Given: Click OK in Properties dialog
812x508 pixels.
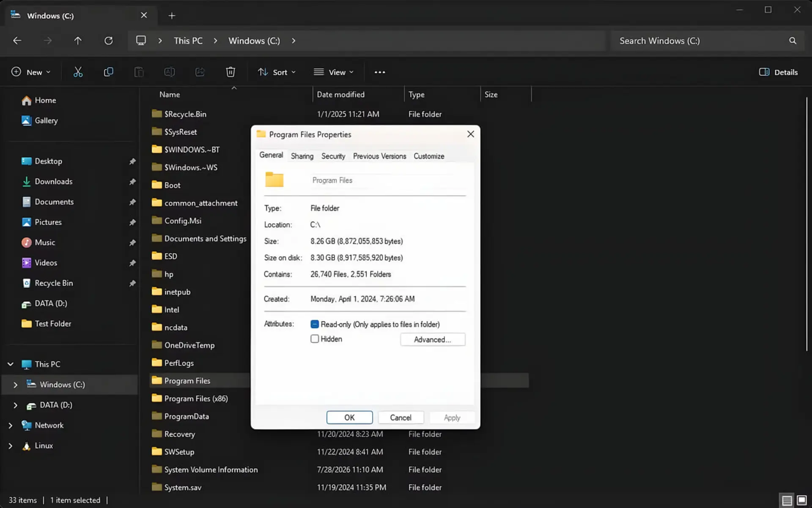Looking at the screenshot, I should click(x=349, y=418).
